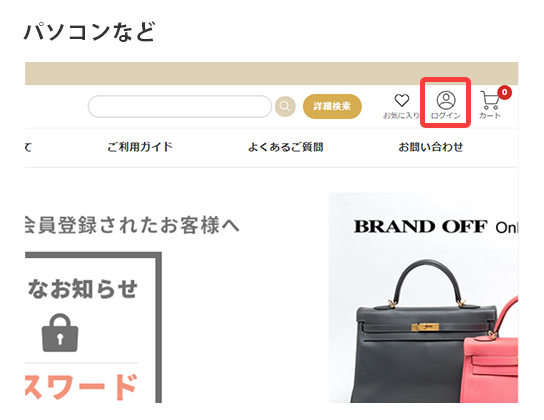Open the ご利用ガイド menu item
Viewport: 544px width, 420px height.
point(139,147)
